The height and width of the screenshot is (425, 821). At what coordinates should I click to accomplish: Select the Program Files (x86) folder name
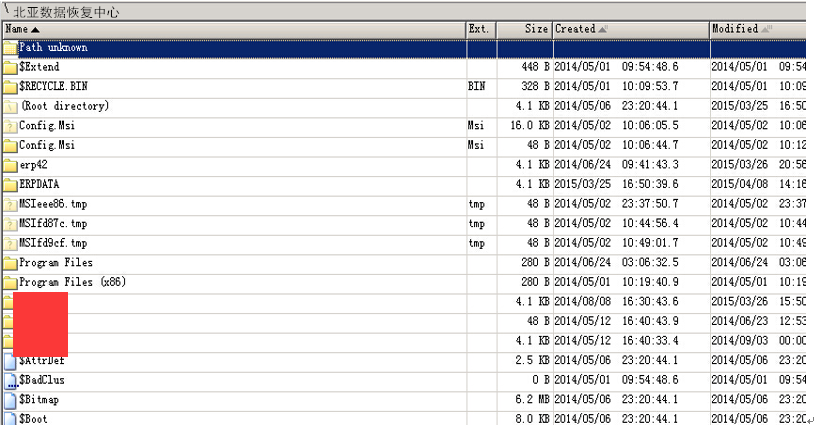tap(73, 283)
